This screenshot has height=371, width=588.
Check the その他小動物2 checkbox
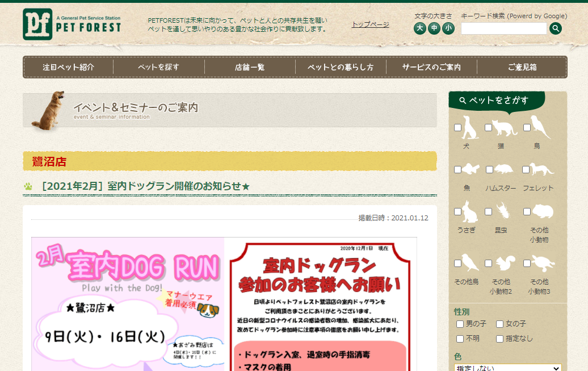pos(488,264)
